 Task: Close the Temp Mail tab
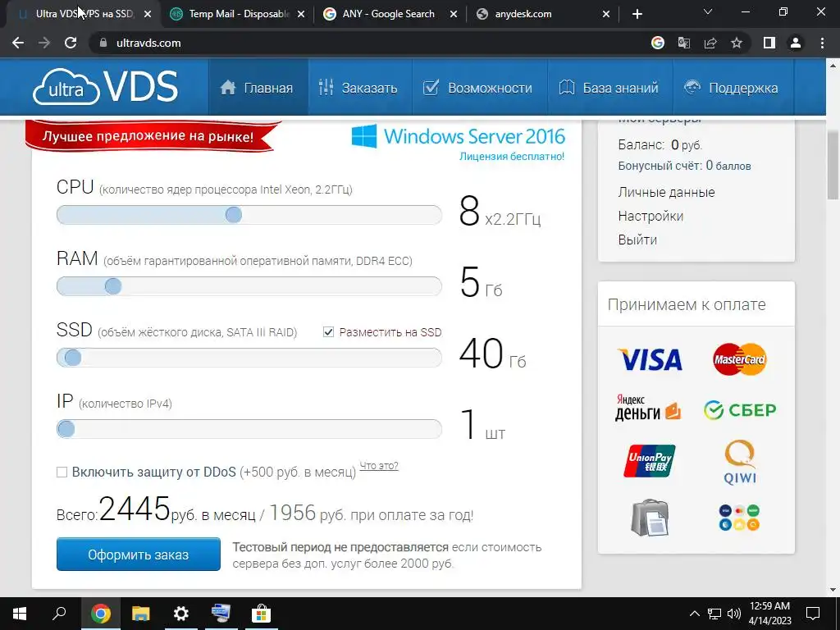tap(301, 15)
